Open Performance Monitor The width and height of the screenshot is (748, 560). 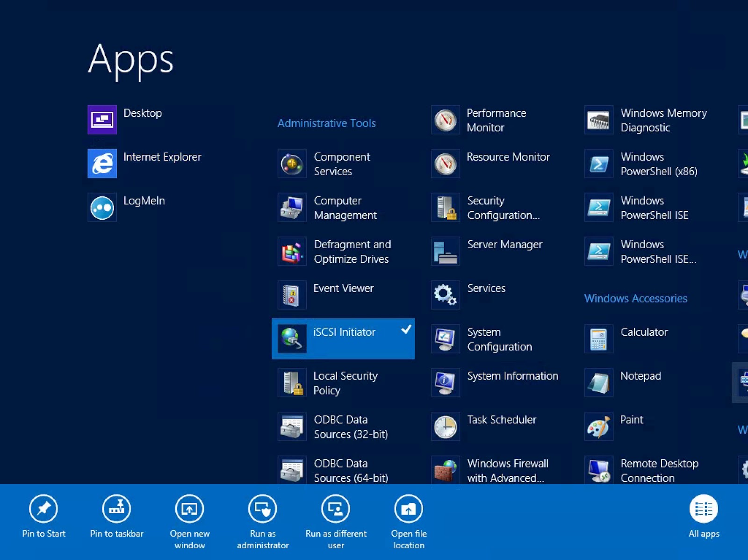(496, 120)
